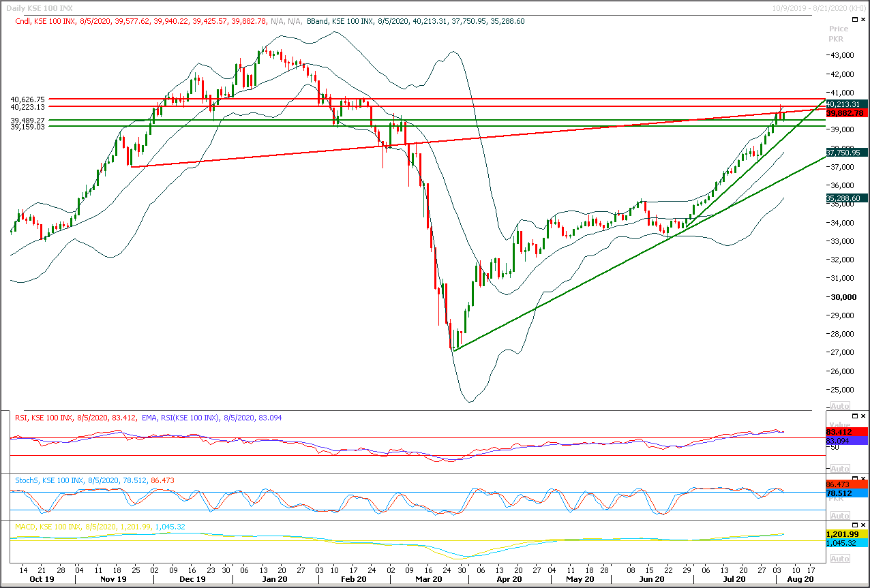870x588 pixels.
Task: Click the 'Aug 20' month label on time axis
Action: (799, 579)
